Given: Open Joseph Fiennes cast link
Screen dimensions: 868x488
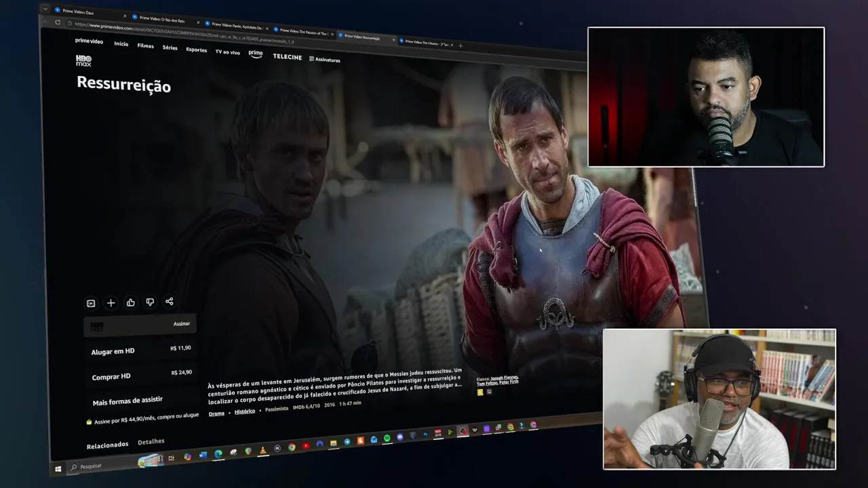Looking at the screenshot, I should click(504, 378).
